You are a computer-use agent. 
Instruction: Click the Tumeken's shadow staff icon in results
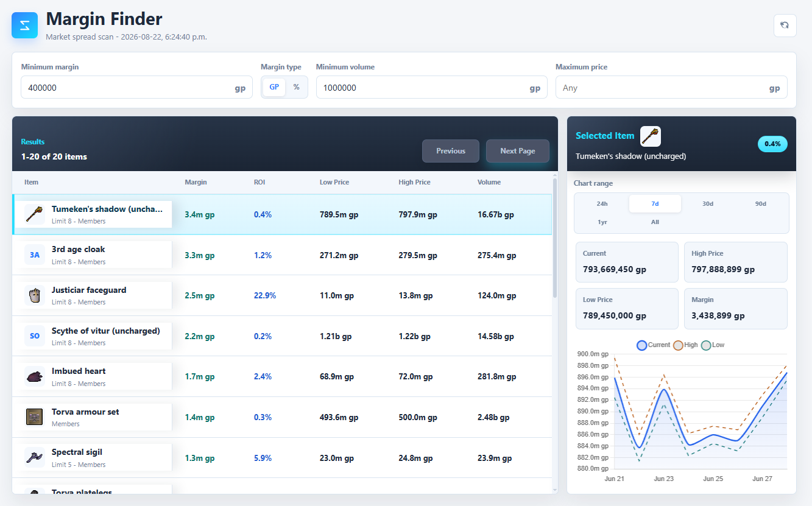point(34,214)
